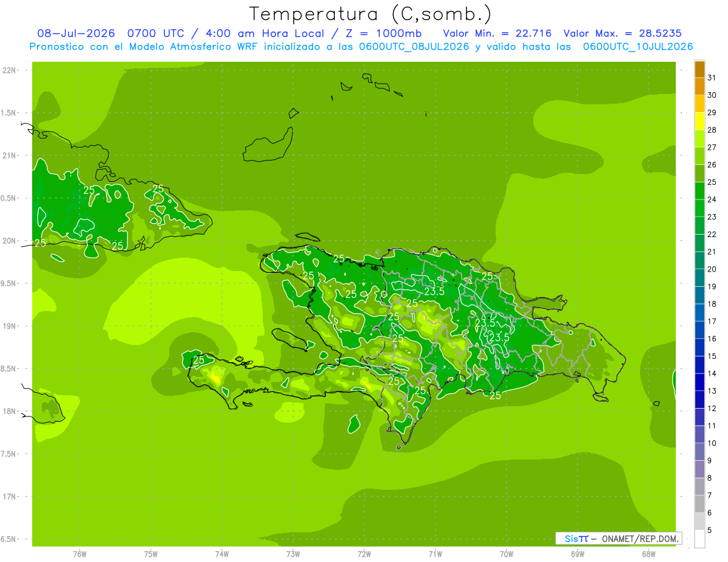Click the '70W' longitude axis label

507,554
